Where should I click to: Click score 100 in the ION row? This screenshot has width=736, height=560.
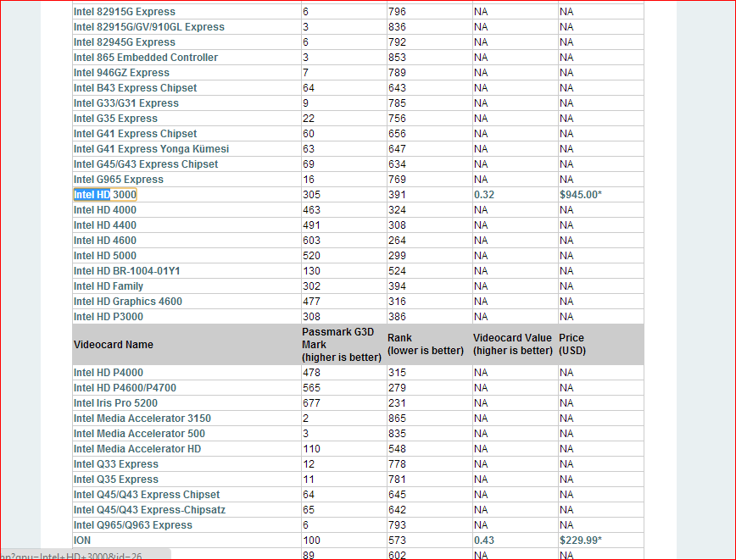click(312, 541)
